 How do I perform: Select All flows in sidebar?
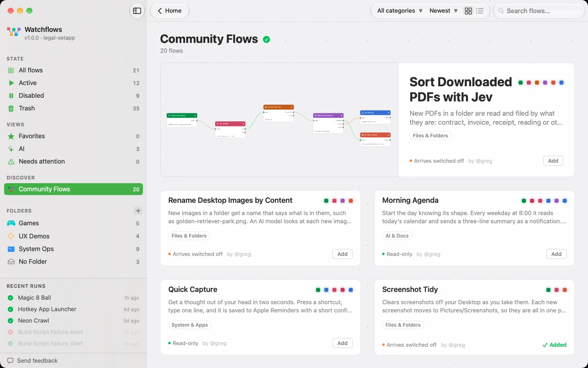(73, 70)
